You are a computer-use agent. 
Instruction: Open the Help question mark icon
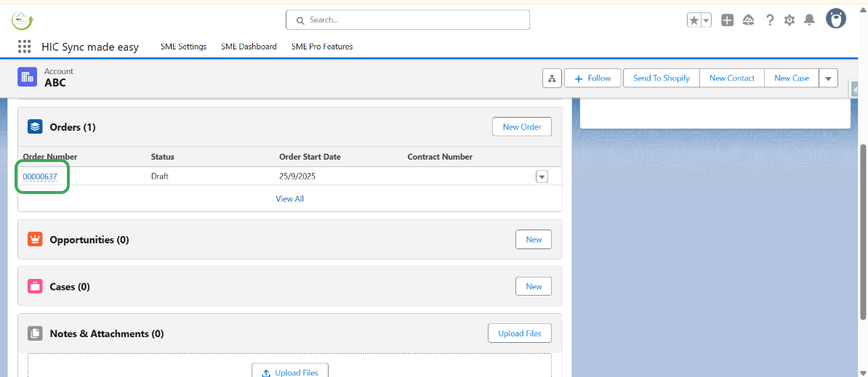tap(770, 20)
